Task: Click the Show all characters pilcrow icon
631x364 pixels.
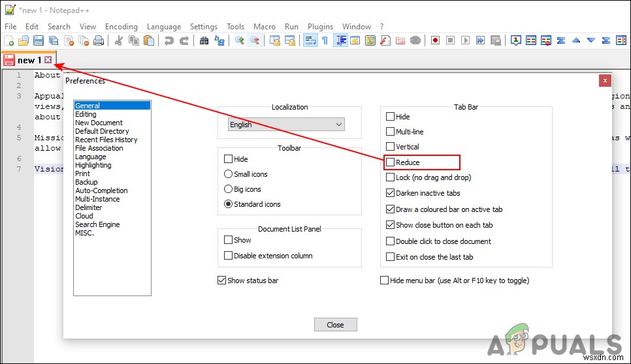Action: click(x=325, y=40)
